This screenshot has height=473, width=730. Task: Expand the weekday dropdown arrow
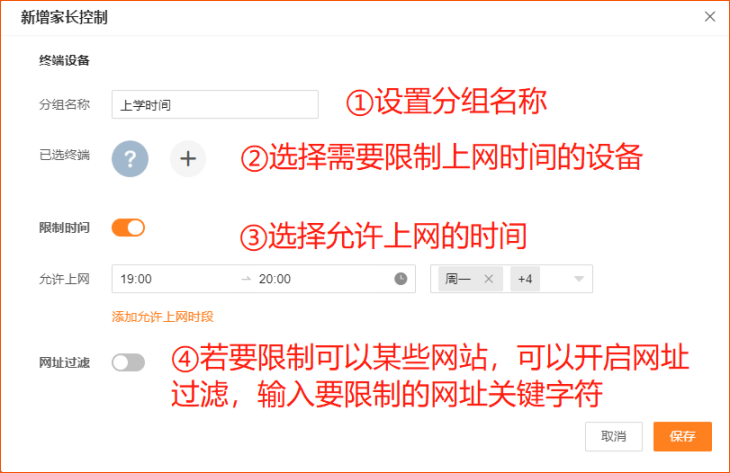[579, 279]
